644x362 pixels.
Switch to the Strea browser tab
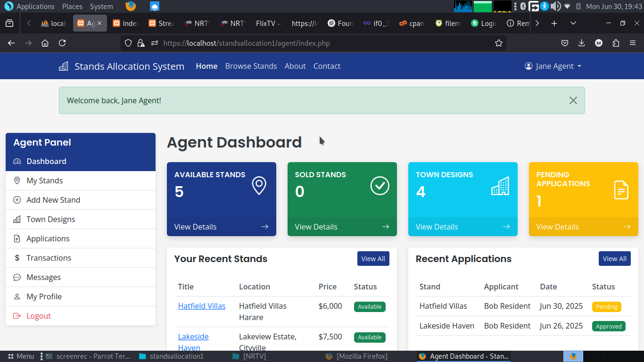tap(161, 23)
